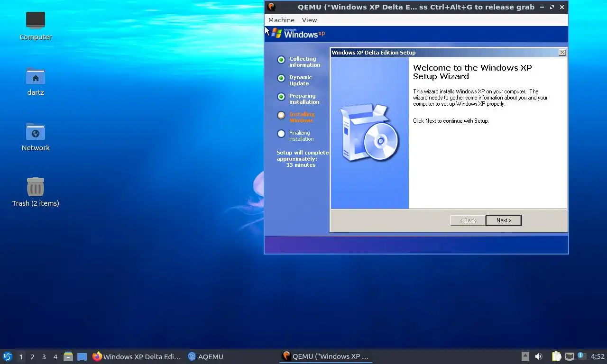Screen dimensions: 607x364
Task: Click the 'Preparing installation' step text
Action: (304, 99)
